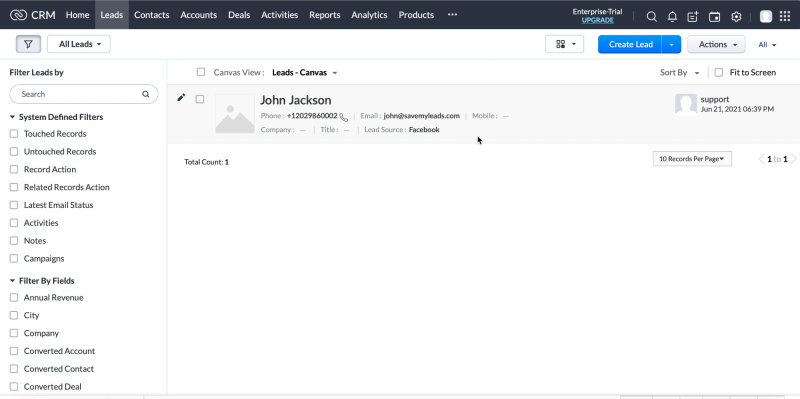Check the Converted Contact field filter

pos(14,369)
